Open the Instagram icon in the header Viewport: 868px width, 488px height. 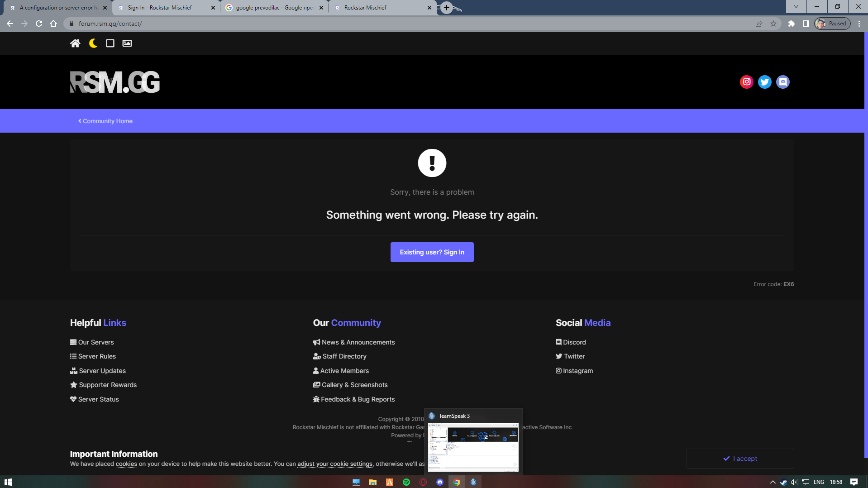[x=747, y=82]
